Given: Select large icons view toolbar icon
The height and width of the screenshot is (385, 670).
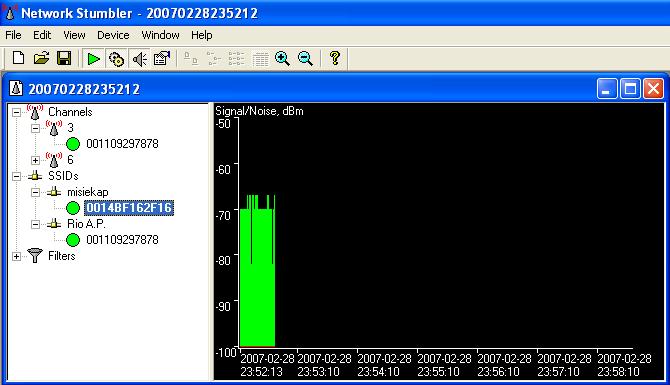Looking at the screenshot, I should (x=191, y=59).
